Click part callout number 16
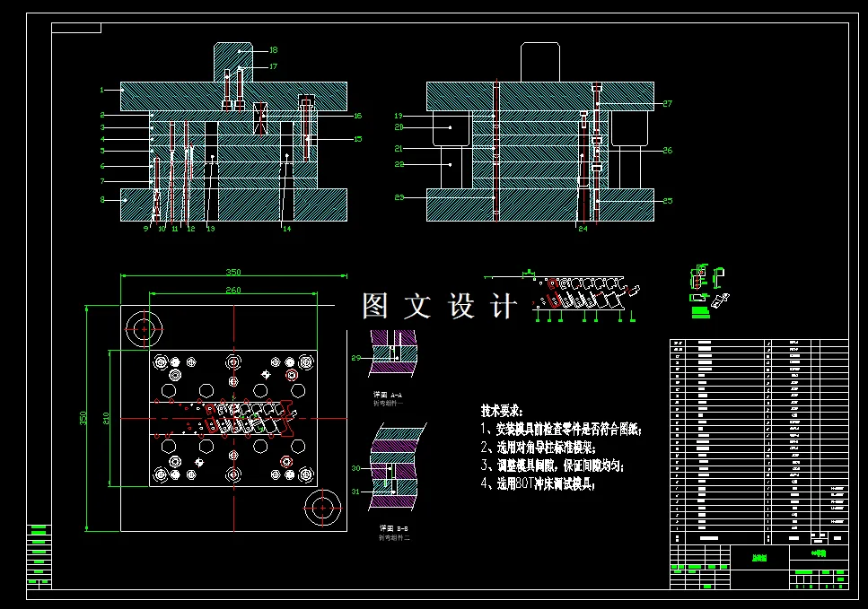868x609 pixels. (357, 116)
